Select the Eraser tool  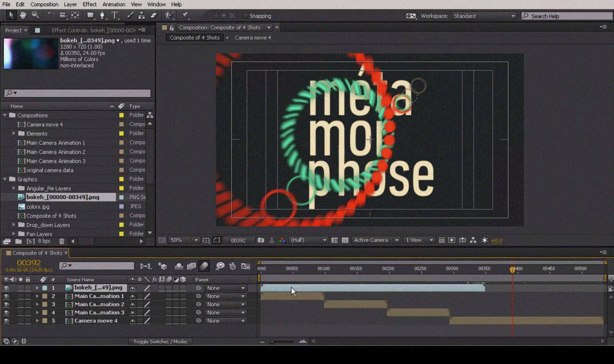[x=153, y=15]
